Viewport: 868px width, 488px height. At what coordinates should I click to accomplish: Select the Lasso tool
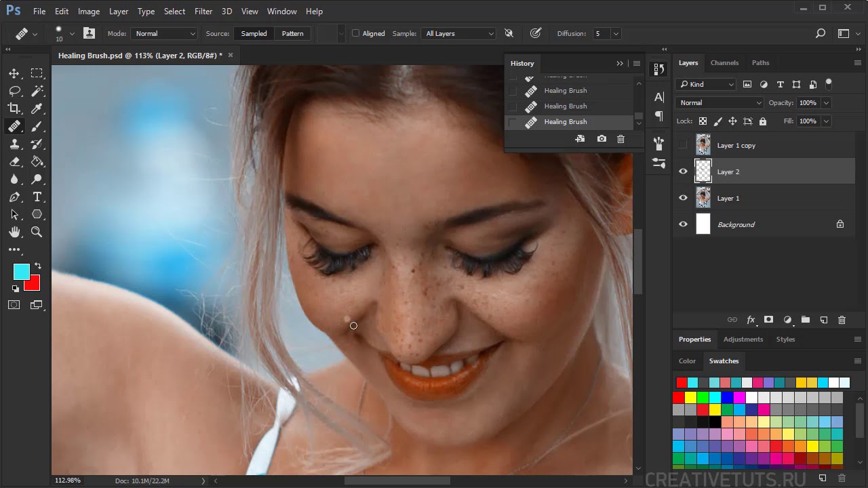click(x=14, y=91)
